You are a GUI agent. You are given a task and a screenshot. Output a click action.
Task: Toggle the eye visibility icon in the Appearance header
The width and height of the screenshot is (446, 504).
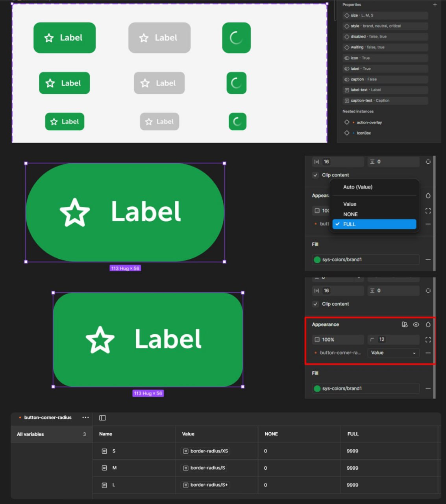pyautogui.click(x=416, y=324)
